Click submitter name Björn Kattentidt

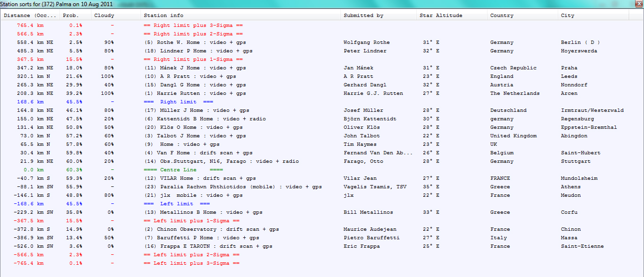(x=370, y=119)
